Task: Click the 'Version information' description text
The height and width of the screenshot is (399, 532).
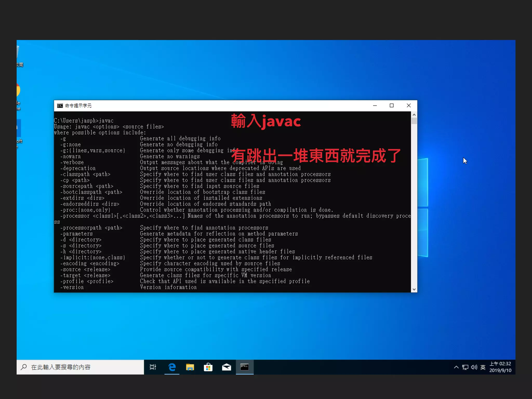Action: (x=168, y=287)
